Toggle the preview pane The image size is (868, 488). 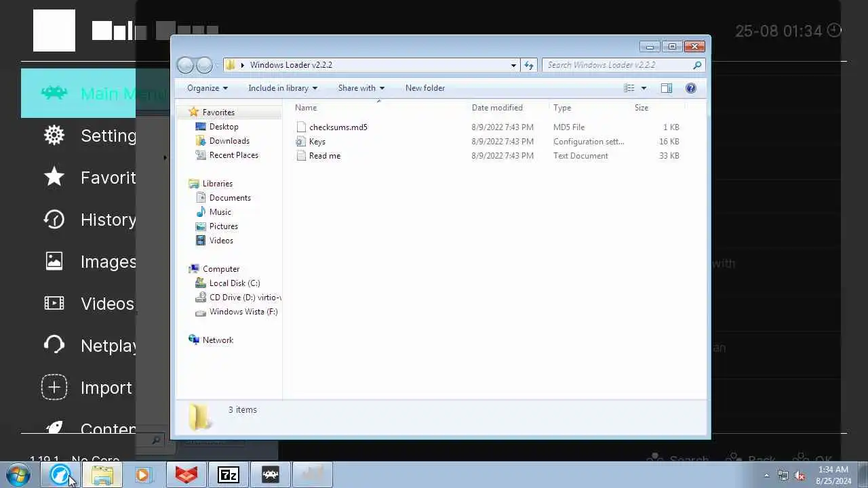pyautogui.click(x=667, y=88)
